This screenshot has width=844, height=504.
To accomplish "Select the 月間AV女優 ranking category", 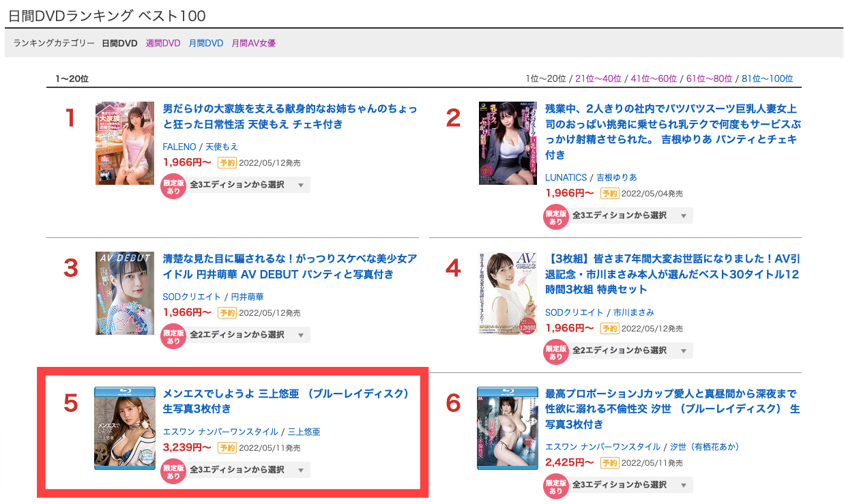I will pos(253,42).
